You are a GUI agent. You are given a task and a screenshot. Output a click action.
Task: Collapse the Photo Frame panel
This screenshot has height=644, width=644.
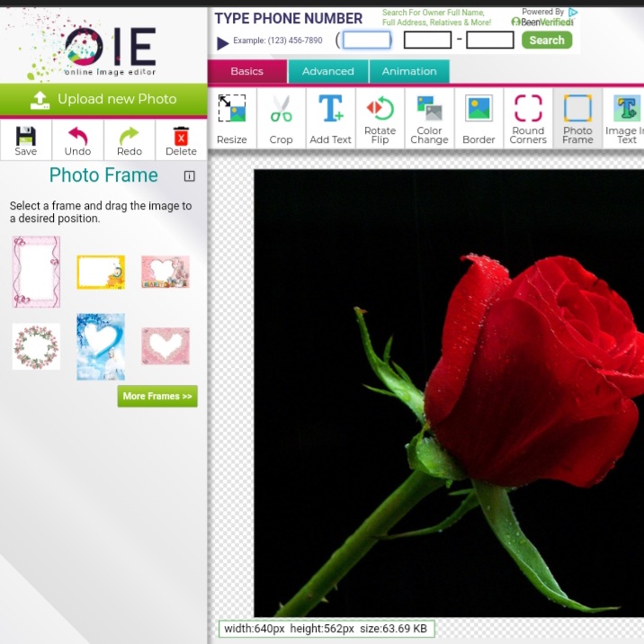pos(189,176)
